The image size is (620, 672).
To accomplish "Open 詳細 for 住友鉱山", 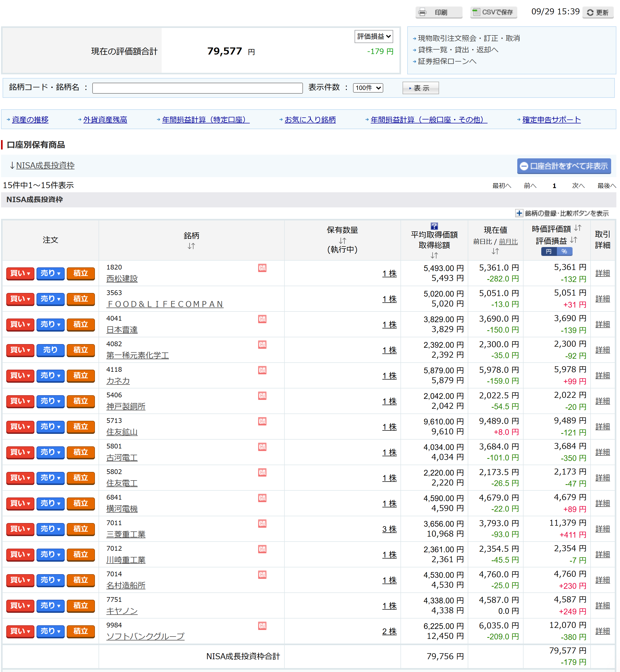I will (x=602, y=427).
